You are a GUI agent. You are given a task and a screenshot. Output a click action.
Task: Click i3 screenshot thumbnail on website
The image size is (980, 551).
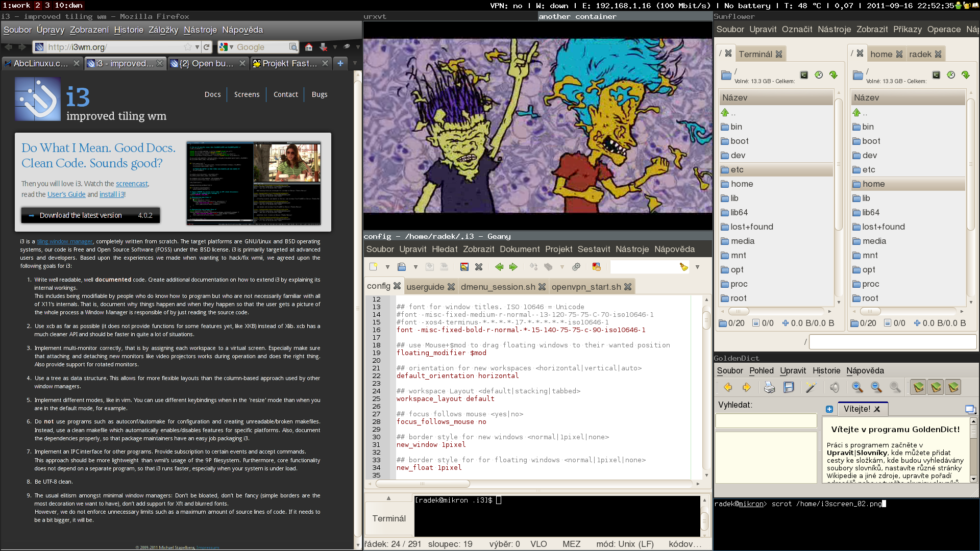point(254,184)
